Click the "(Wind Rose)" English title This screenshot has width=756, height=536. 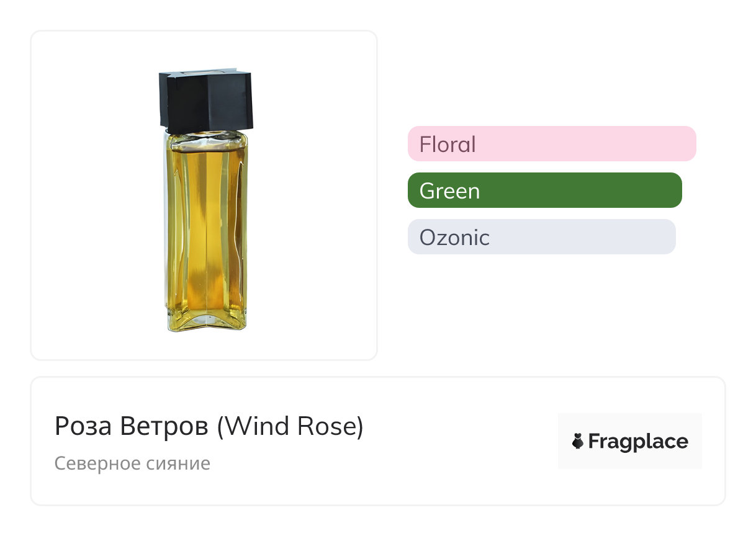[x=290, y=426]
